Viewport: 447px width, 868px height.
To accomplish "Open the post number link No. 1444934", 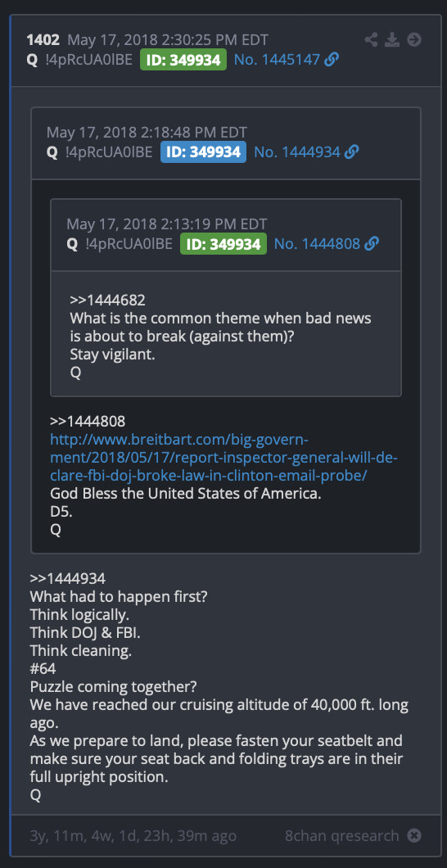I will point(297,151).
